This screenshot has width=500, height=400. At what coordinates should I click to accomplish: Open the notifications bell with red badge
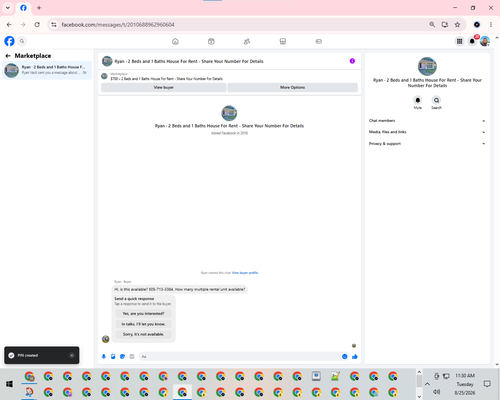pos(472,41)
